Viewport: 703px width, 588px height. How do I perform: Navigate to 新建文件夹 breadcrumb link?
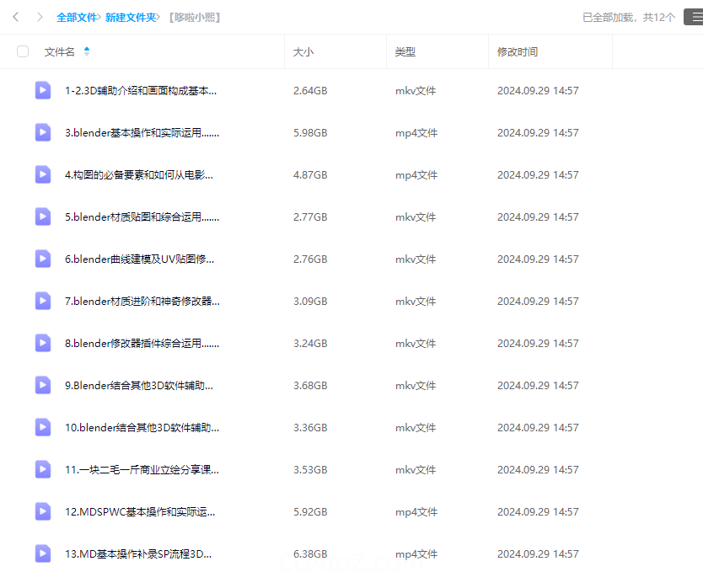(130, 17)
